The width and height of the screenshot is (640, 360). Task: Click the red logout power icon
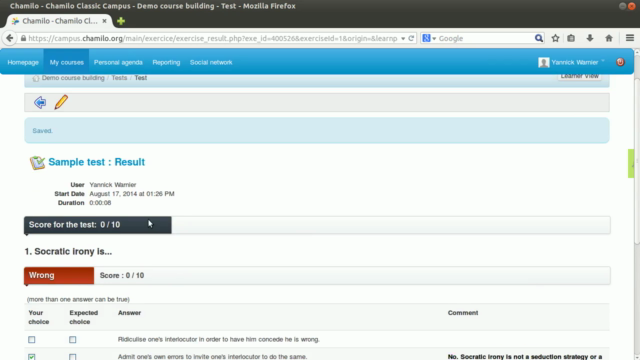pyautogui.click(x=620, y=62)
